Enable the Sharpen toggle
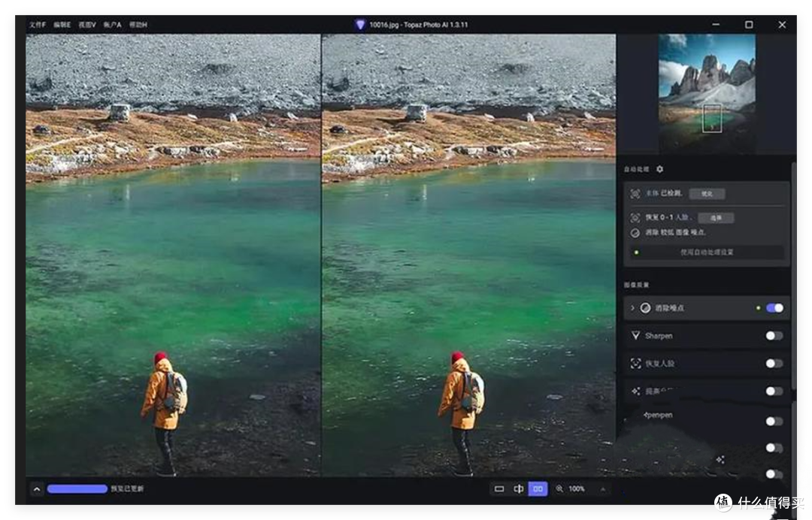 pyautogui.click(x=774, y=336)
